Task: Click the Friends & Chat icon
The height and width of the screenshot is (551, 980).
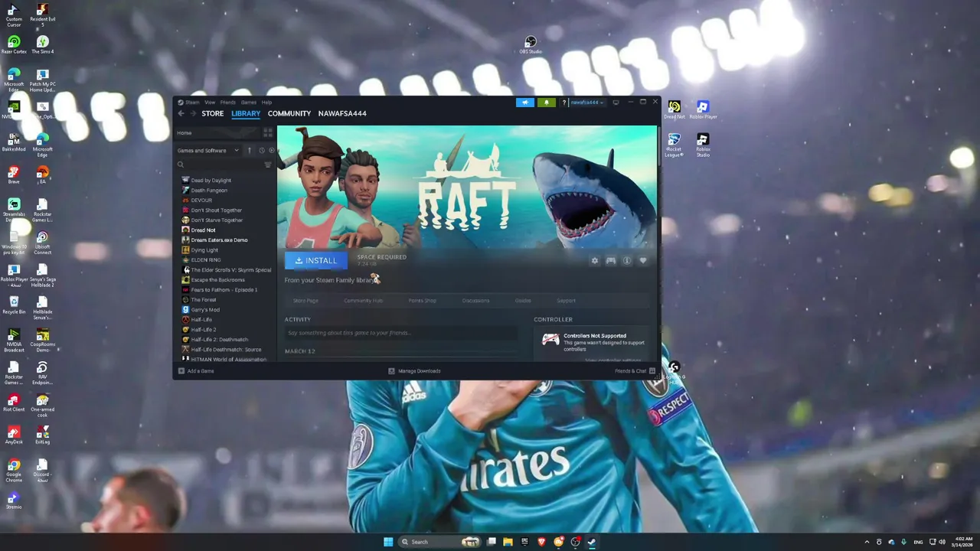Action: 652,371
